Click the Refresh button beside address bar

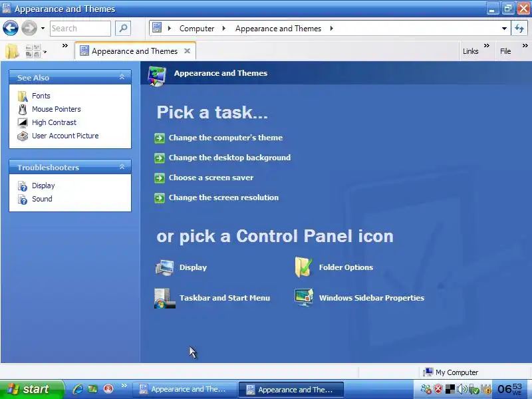pyautogui.click(x=519, y=29)
